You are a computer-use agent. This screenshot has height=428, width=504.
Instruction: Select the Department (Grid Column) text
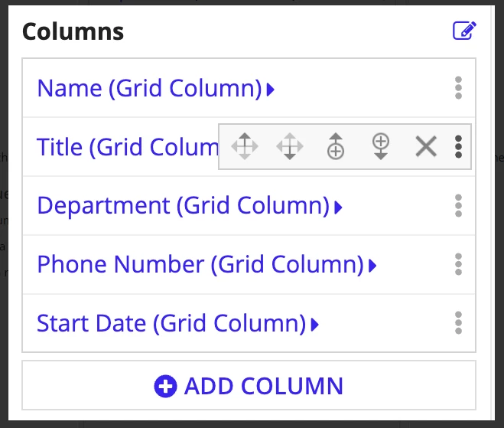[x=184, y=206]
